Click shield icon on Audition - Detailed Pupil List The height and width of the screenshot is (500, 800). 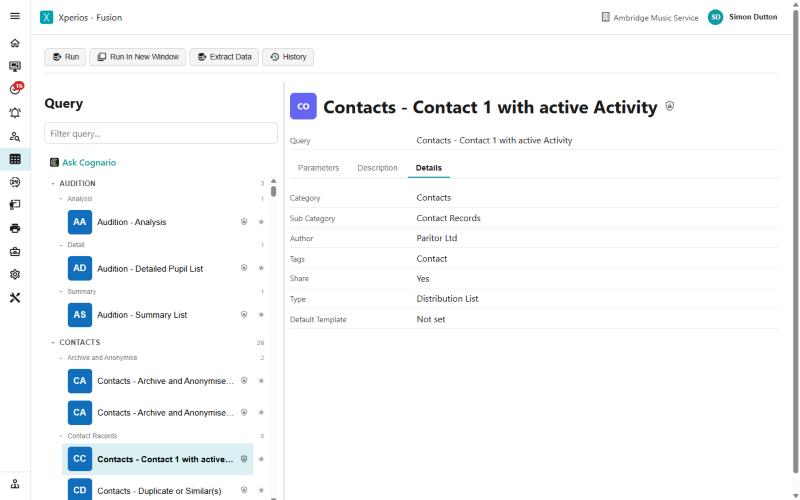point(244,268)
